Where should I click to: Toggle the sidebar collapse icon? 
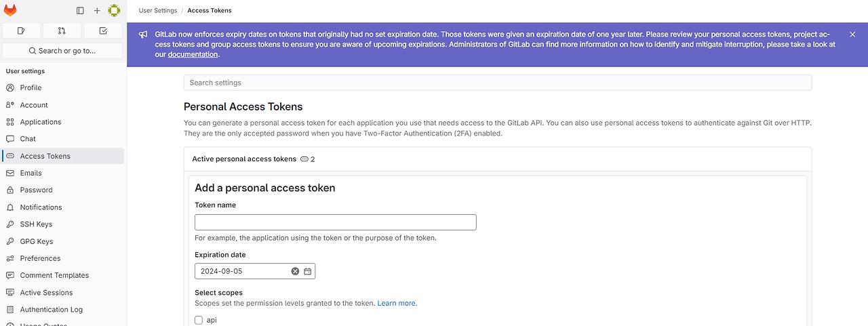pyautogui.click(x=80, y=11)
